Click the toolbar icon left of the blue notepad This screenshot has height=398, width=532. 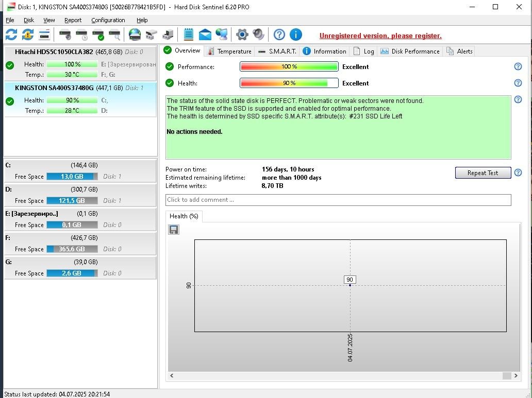point(168,34)
